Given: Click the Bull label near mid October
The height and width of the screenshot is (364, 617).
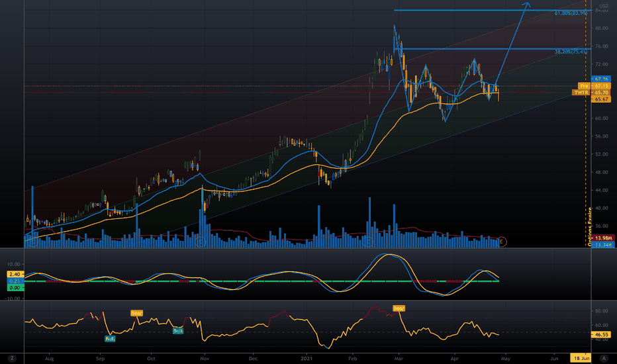Looking at the screenshot, I should [x=178, y=331].
